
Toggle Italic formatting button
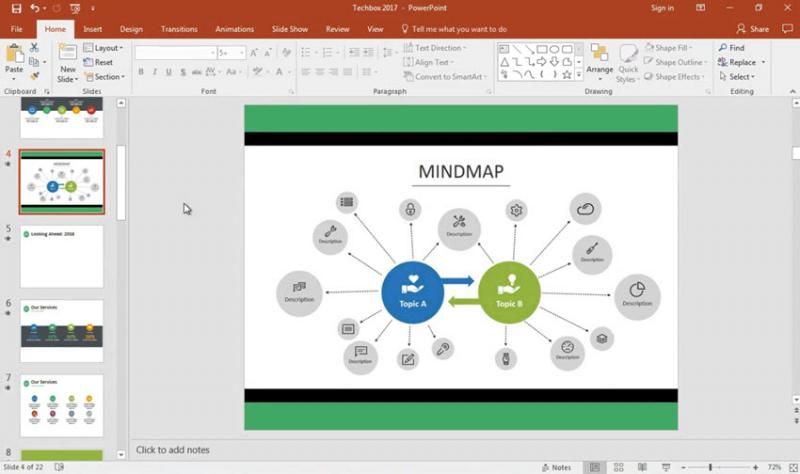(x=155, y=72)
